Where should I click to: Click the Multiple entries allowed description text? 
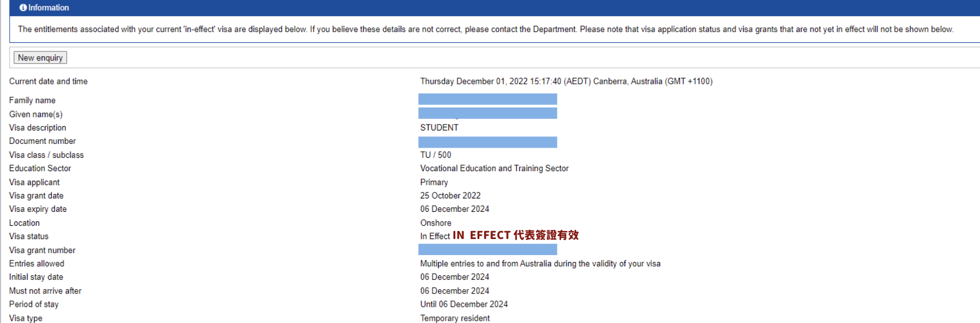point(540,264)
